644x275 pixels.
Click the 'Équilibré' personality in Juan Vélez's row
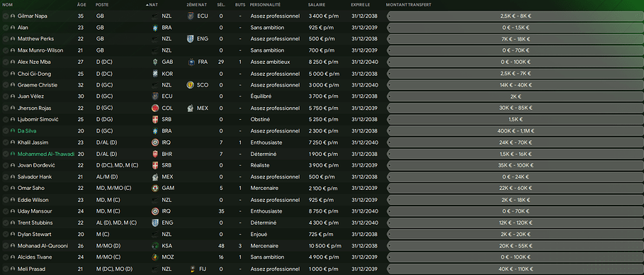pyautogui.click(x=261, y=96)
